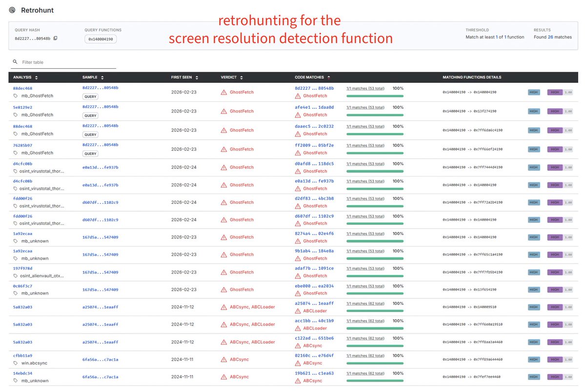Image resolution: width=585 pixels, height=392 pixels.
Task: Click verdict warning icon in 5e8129e2 row
Action: click(x=224, y=111)
